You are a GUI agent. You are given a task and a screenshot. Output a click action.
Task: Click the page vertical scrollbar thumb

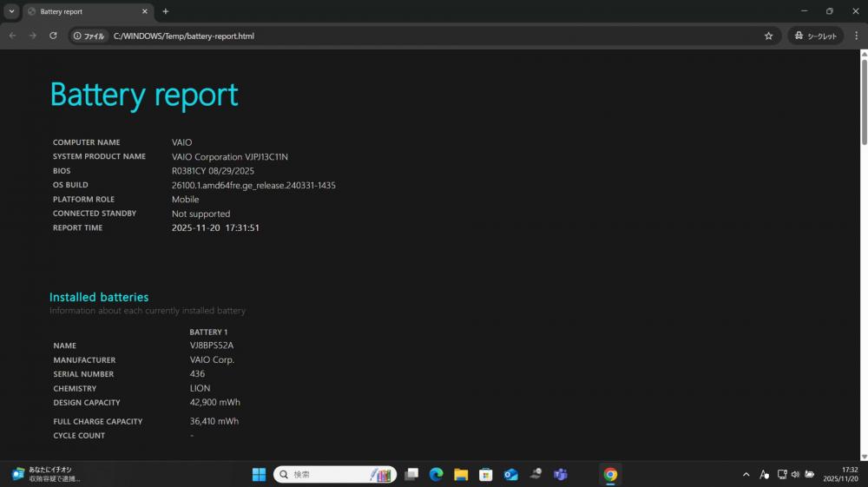click(x=864, y=102)
